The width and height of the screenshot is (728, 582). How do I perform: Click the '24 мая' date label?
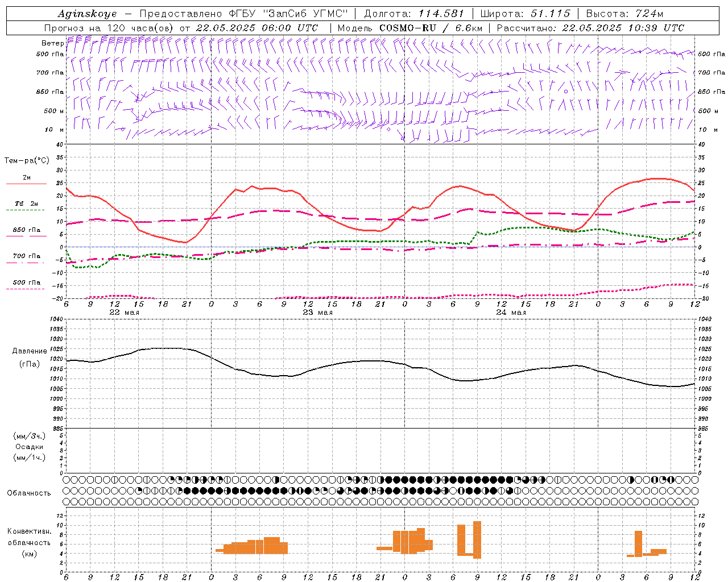(x=511, y=312)
